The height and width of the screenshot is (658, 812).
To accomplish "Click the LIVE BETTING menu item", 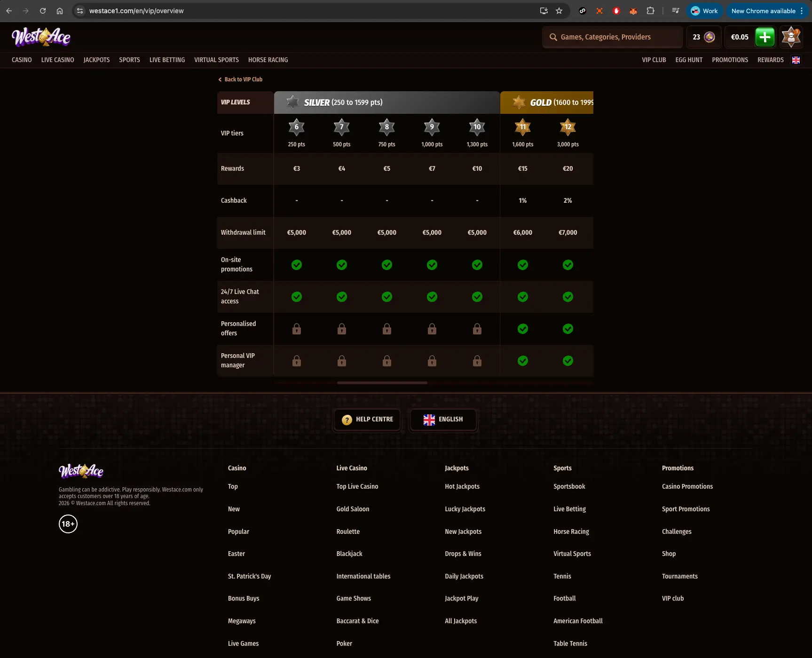I will 167,60.
